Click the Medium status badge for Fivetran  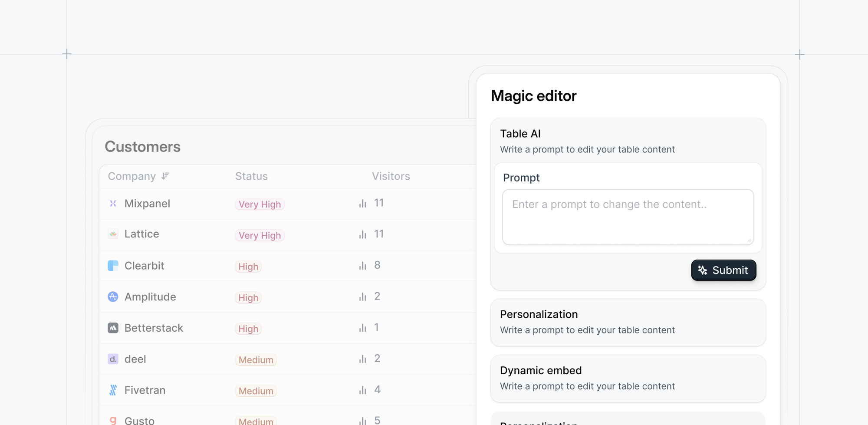(x=256, y=391)
